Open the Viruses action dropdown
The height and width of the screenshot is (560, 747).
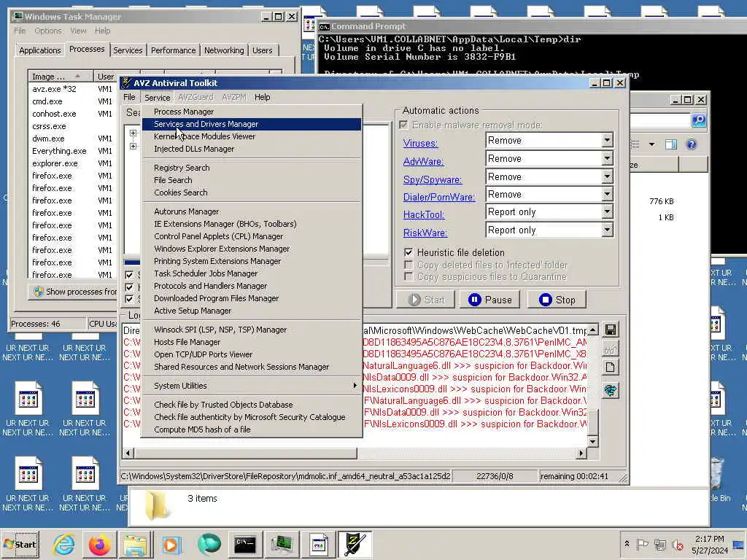(x=607, y=141)
